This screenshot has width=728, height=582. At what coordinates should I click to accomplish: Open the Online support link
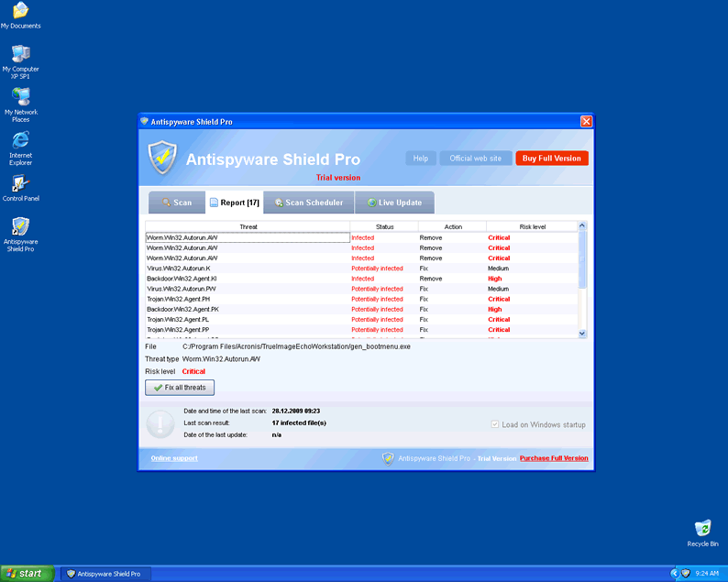click(x=174, y=458)
